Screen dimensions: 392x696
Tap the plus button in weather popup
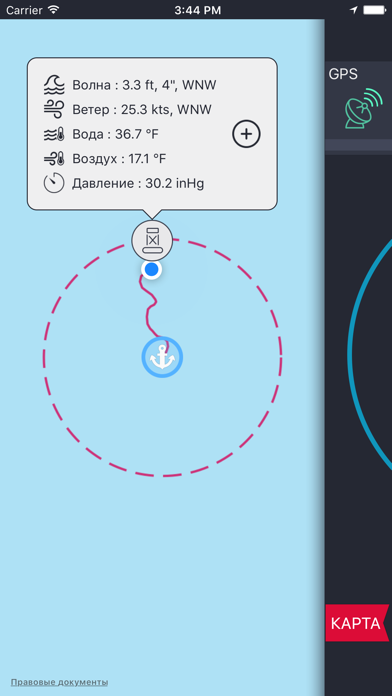(246, 134)
